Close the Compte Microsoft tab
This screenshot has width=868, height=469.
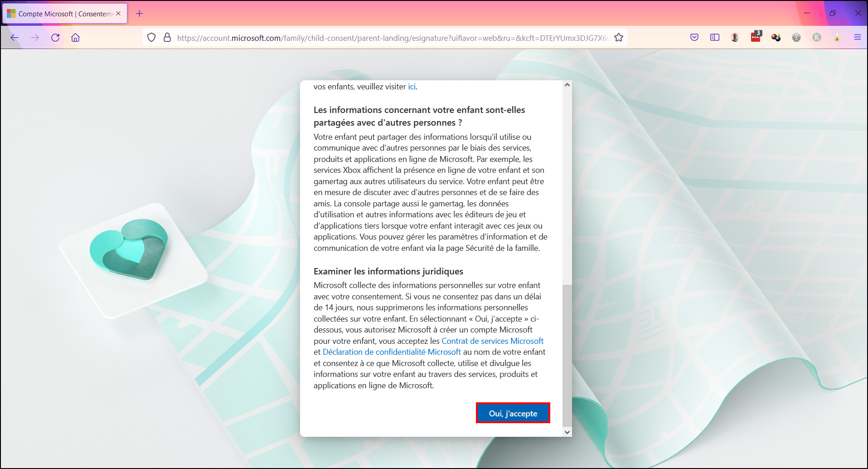(x=119, y=14)
